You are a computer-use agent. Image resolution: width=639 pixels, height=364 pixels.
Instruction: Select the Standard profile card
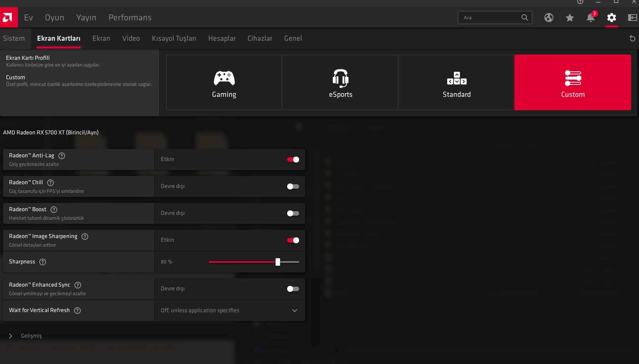click(x=457, y=83)
